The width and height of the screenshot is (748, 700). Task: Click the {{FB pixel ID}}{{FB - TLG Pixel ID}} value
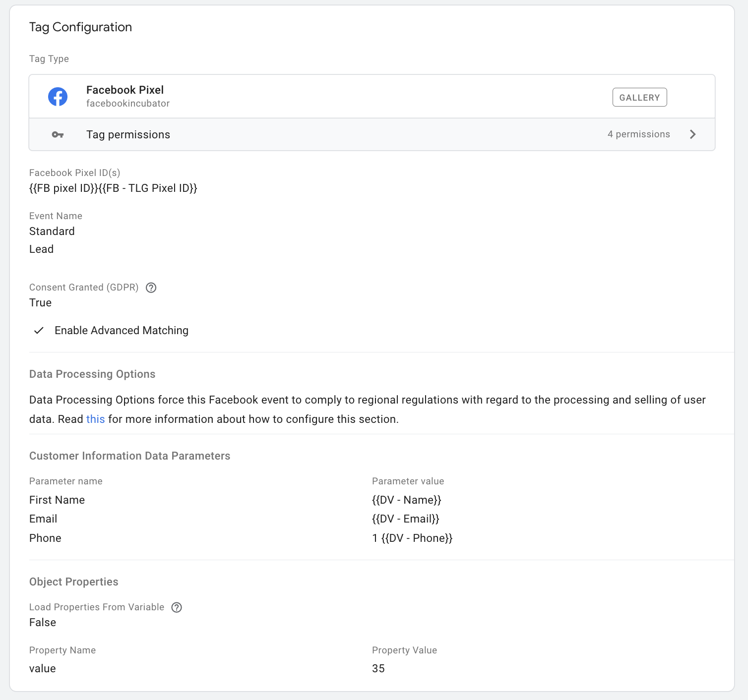113,188
